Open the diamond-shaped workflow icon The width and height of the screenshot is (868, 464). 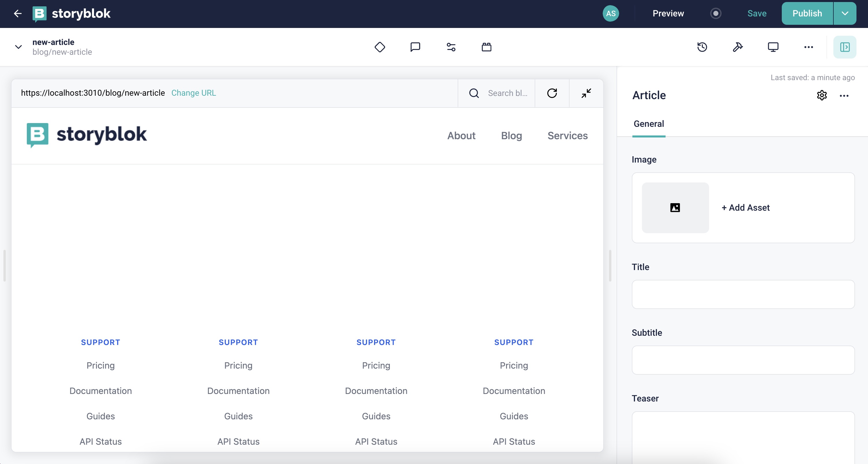pos(380,47)
